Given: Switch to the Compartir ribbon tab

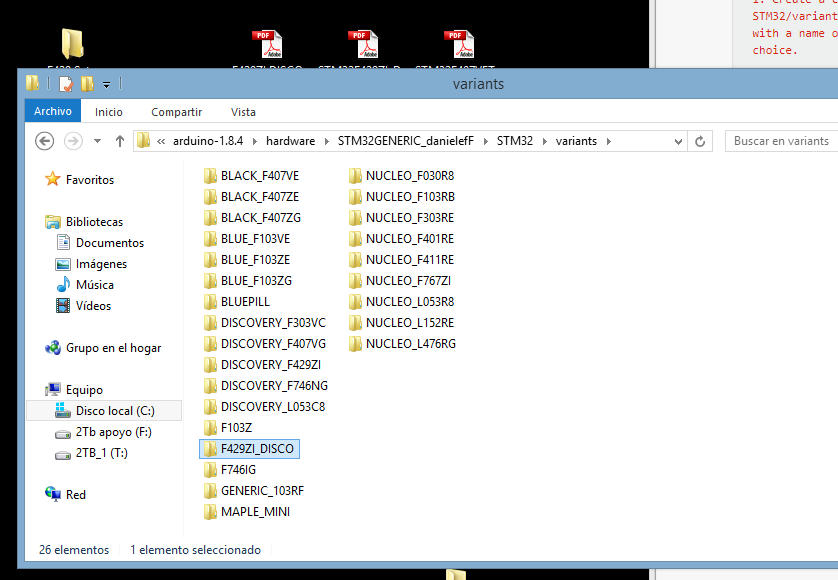Looking at the screenshot, I should point(176,112).
